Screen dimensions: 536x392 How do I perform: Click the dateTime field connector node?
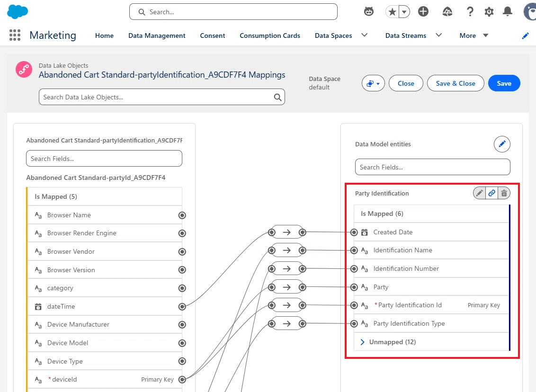pos(182,307)
